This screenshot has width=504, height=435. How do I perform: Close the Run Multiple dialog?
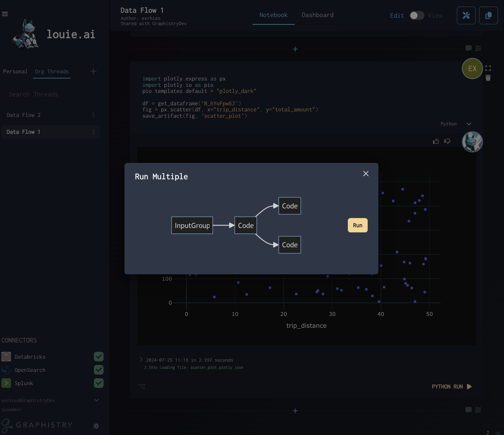366,173
